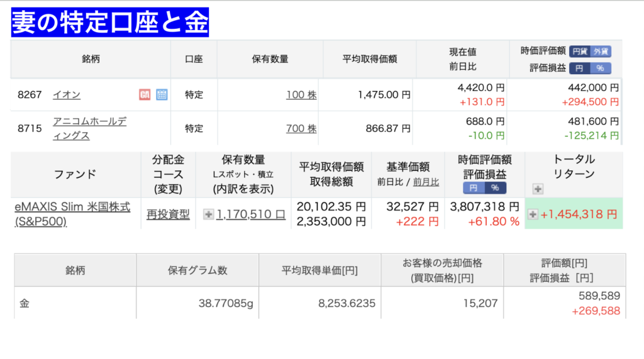Screen dimensions: 644x359
Task: Click (内訳を表示) in the 保有数量 header
Action: coord(243,189)
